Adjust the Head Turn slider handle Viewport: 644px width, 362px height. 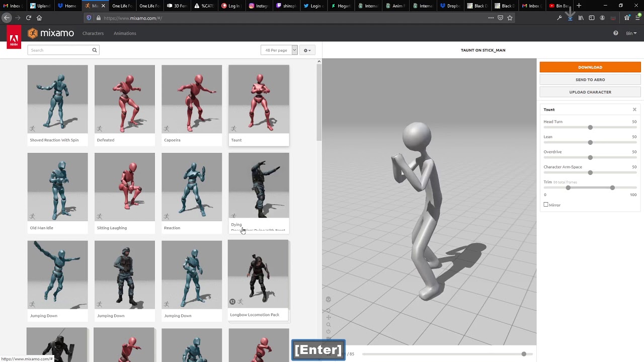(x=590, y=127)
